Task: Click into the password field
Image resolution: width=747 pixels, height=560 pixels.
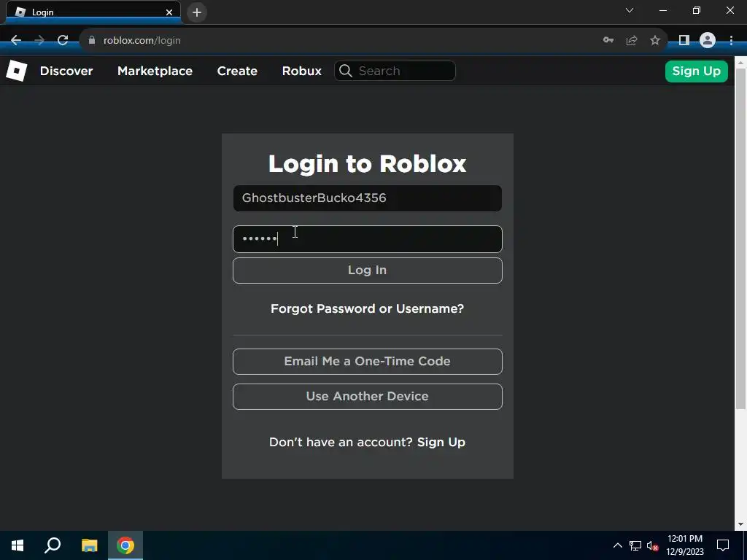Action: pyautogui.click(x=368, y=239)
